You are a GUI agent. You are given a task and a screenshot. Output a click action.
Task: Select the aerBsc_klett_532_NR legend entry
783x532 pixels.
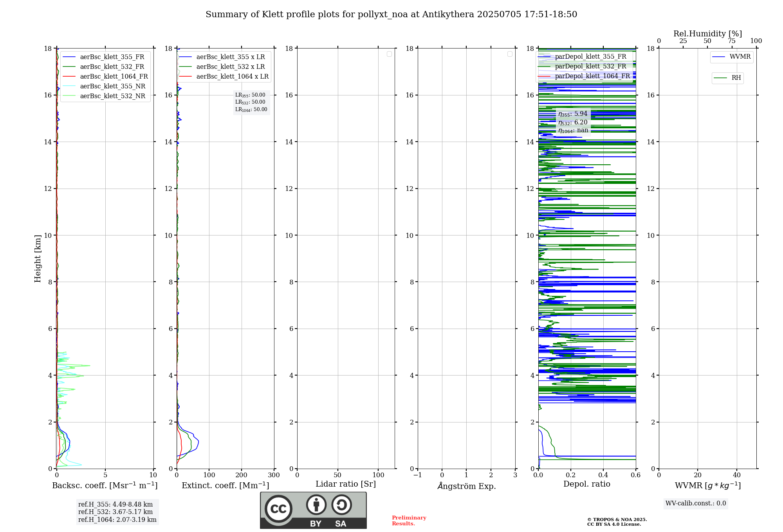coord(112,96)
